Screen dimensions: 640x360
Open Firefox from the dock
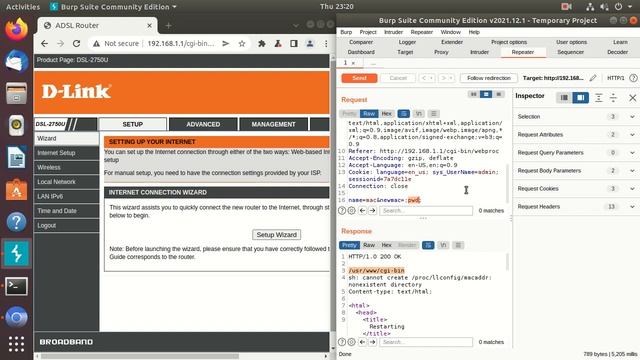coord(16,29)
